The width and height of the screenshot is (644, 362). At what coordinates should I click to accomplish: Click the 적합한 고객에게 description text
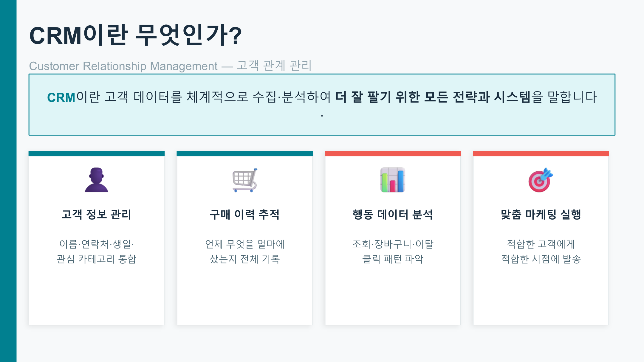coord(541,244)
